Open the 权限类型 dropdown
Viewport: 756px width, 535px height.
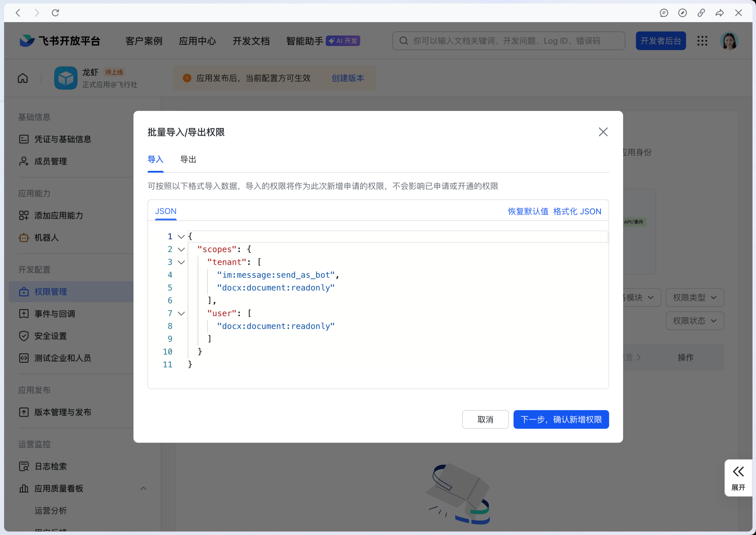click(695, 297)
